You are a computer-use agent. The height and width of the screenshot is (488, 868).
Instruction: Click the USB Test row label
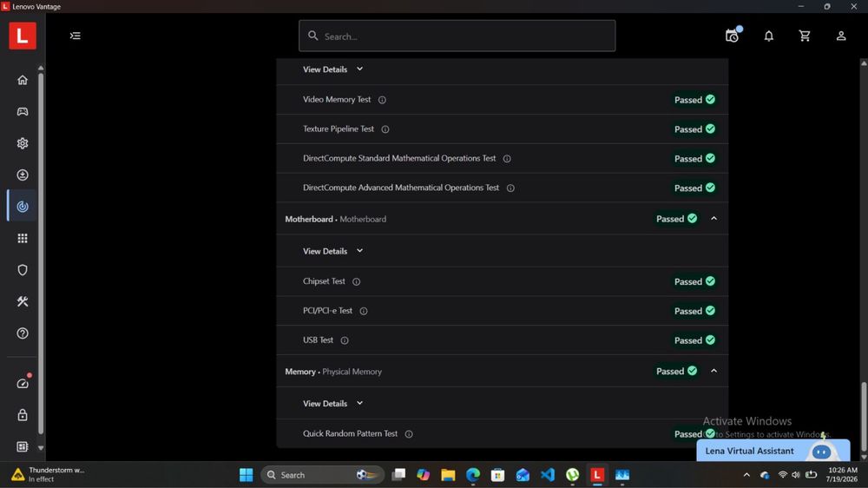pos(318,340)
